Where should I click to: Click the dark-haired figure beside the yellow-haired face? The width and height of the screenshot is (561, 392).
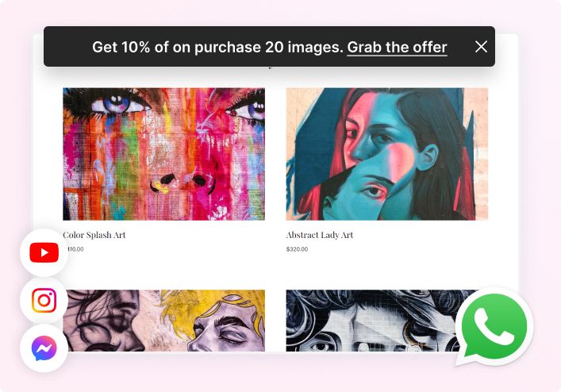pyautogui.click(x=107, y=321)
